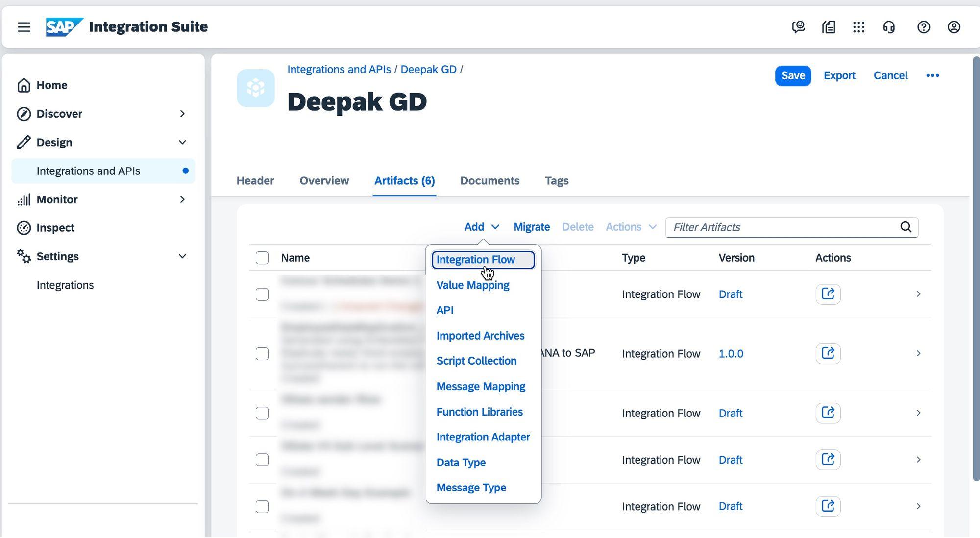Open the support headset icon
The height and width of the screenshot is (538, 980).
[889, 27]
